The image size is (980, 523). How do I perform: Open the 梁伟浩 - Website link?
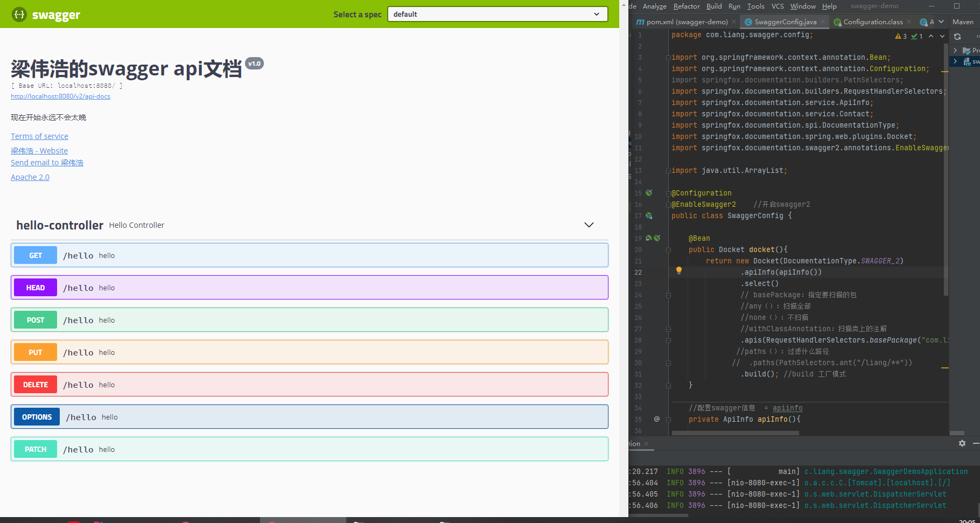[x=39, y=151]
